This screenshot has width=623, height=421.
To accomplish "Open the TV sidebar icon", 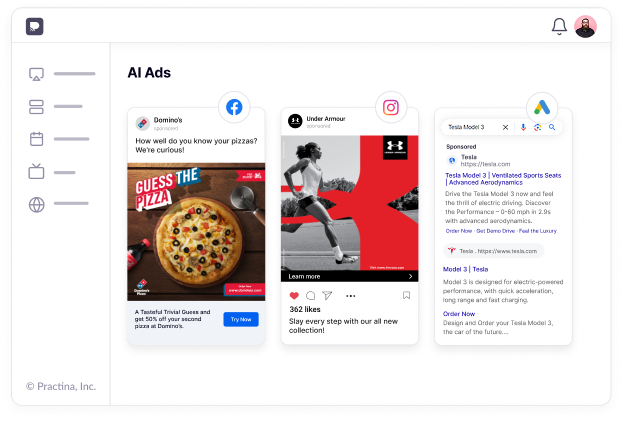I will pyautogui.click(x=36, y=171).
